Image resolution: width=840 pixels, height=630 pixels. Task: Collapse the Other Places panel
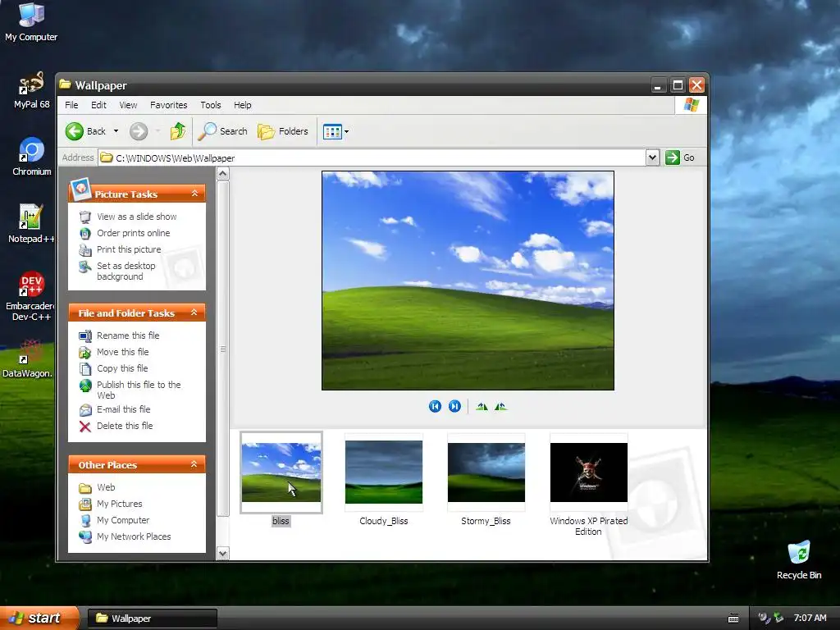pyautogui.click(x=194, y=464)
